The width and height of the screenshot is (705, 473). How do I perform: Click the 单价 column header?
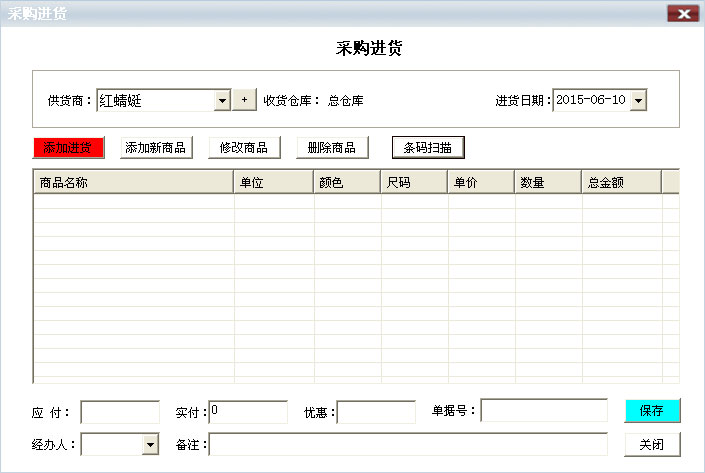click(x=481, y=182)
